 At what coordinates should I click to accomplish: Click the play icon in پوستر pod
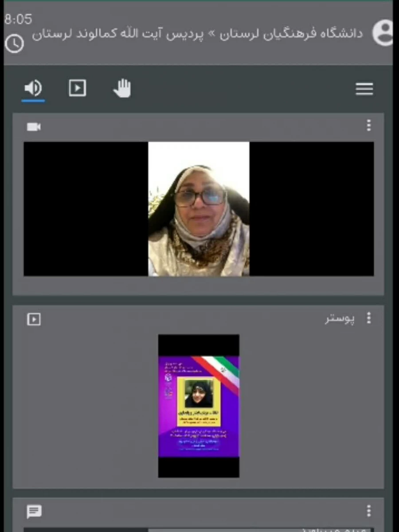[x=34, y=319]
